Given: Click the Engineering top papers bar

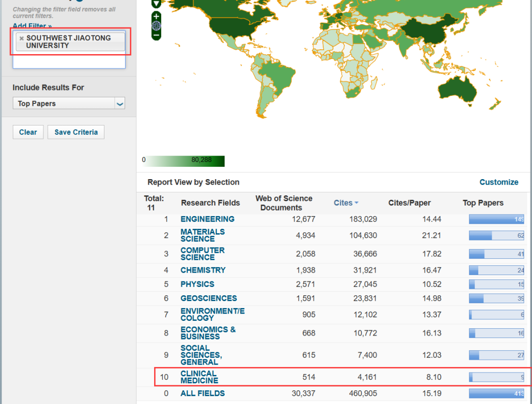Looking at the screenshot, I should [497, 219].
